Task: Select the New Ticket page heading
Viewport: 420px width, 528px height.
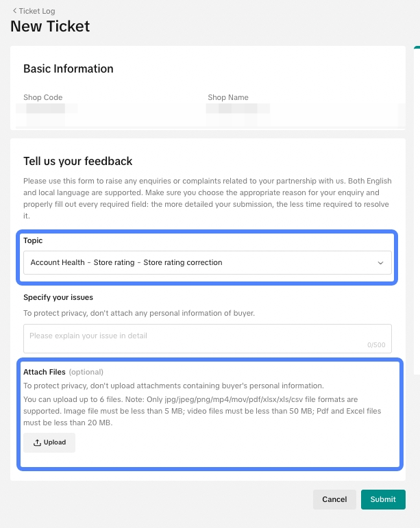Action: click(50, 27)
